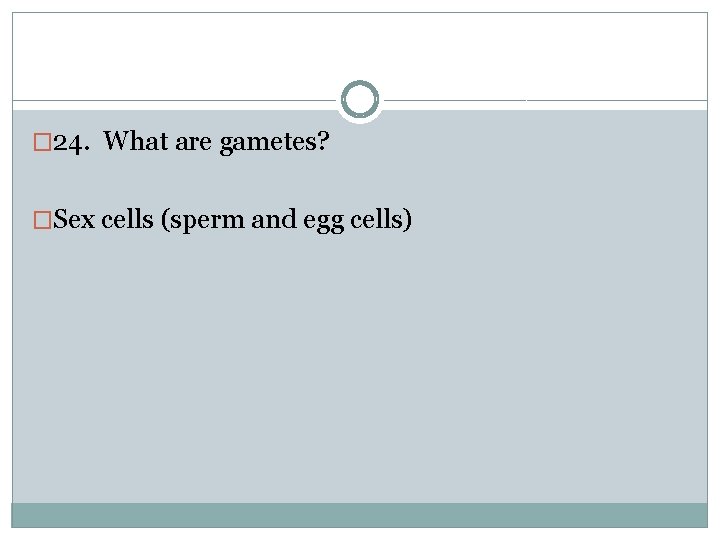Click the word 'gametes?' in the question
This screenshot has height=540, width=720.
coord(275,142)
